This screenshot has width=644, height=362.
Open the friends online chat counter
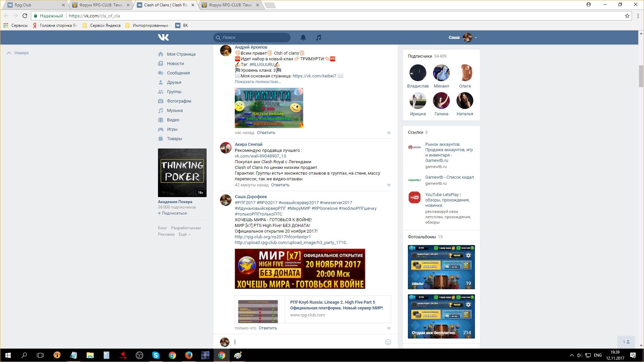tap(626, 342)
